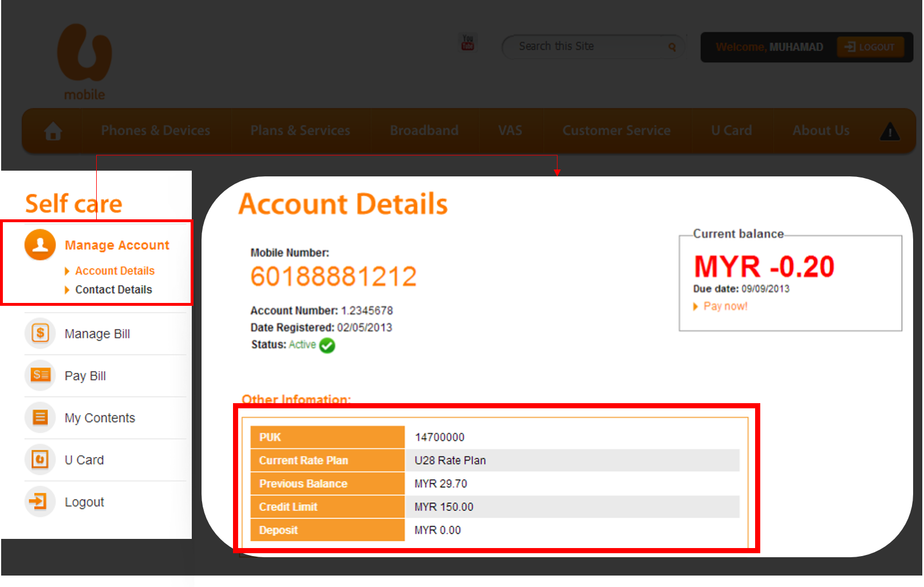
Task: Click the Welcome, MUHAMAD greeting
Action: tap(769, 47)
